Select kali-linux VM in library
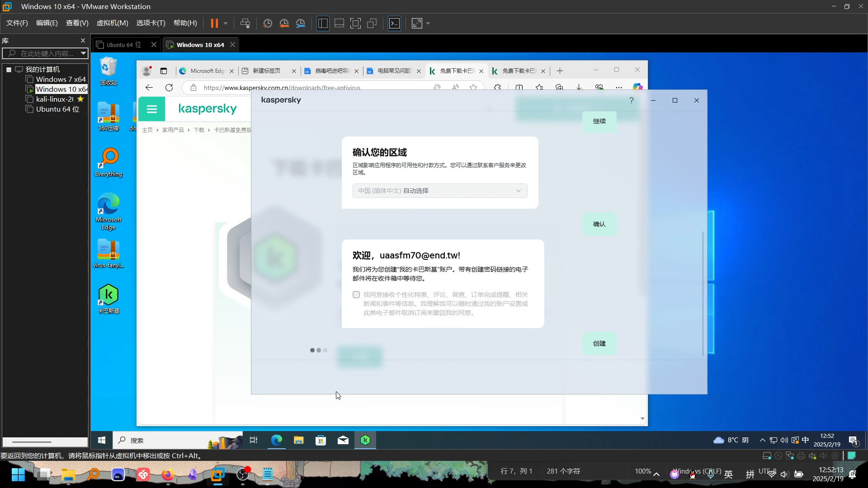The height and width of the screenshot is (488, 868). 54,99
